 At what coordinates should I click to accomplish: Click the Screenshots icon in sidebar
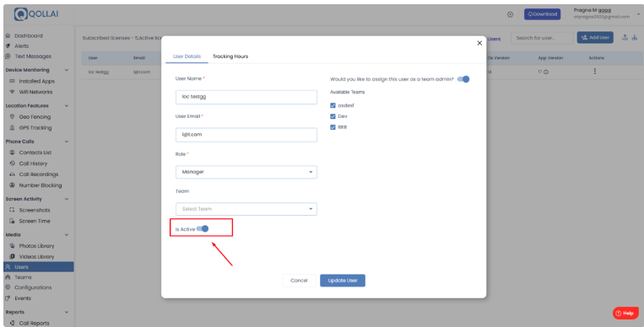(x=13, y=210)
